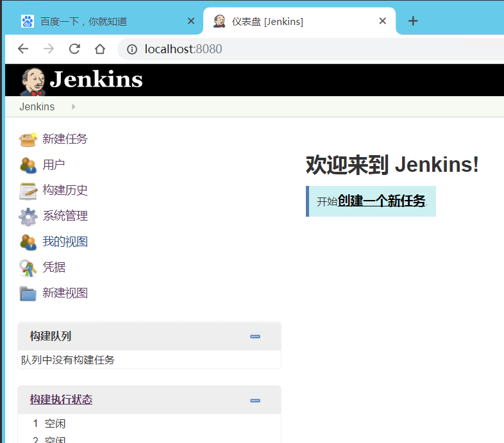This screenshot has width=504, height=443.
Task: Click the 用户 people icon
Action: coord(28,165)
